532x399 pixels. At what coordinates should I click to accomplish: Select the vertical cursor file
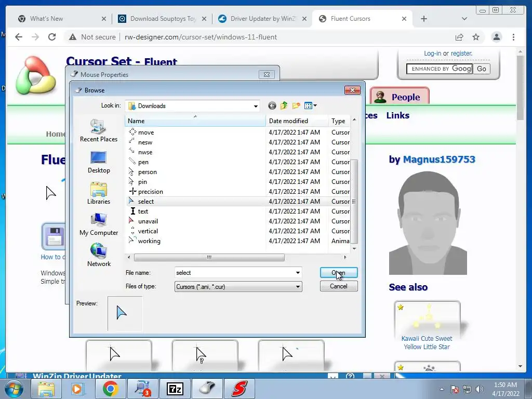point(148,231)
